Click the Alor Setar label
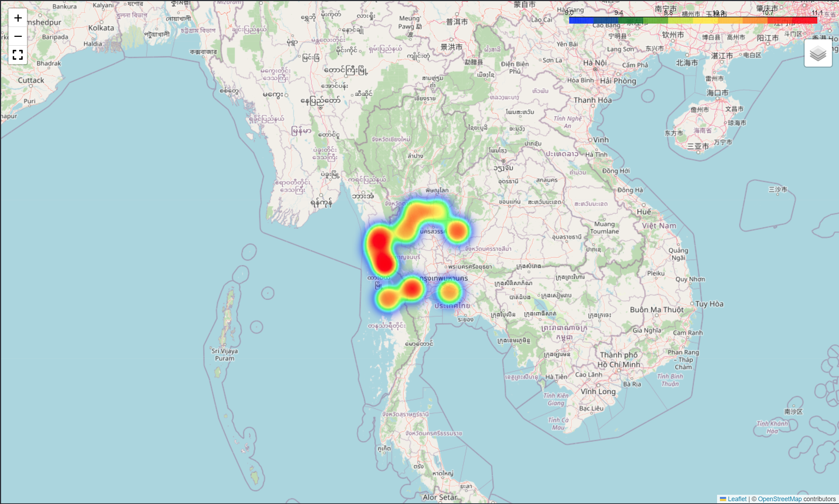 click(x=440, y=497)
